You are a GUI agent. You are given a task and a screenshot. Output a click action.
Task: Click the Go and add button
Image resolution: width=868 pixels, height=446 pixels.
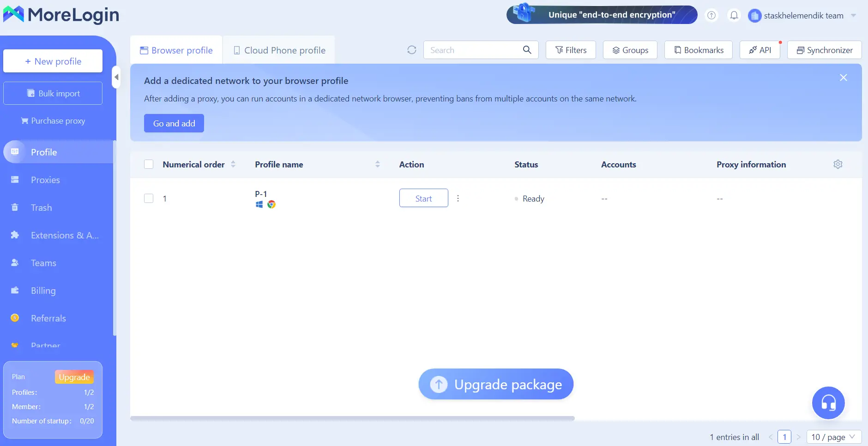(x=174, y=123)
